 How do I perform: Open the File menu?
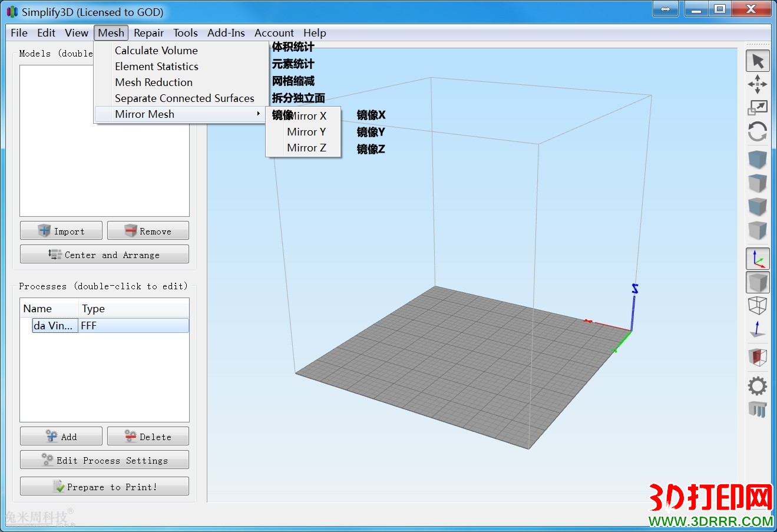tap(19, 33)
